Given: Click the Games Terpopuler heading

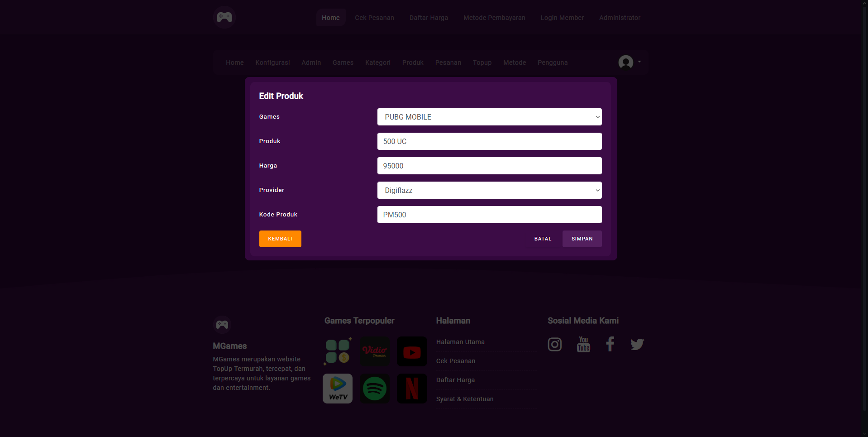Looking at the screenshot, I should point(359,321).
